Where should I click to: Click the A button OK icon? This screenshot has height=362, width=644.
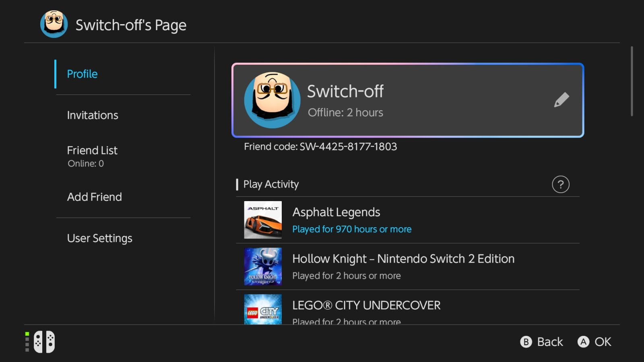(583, 342)
